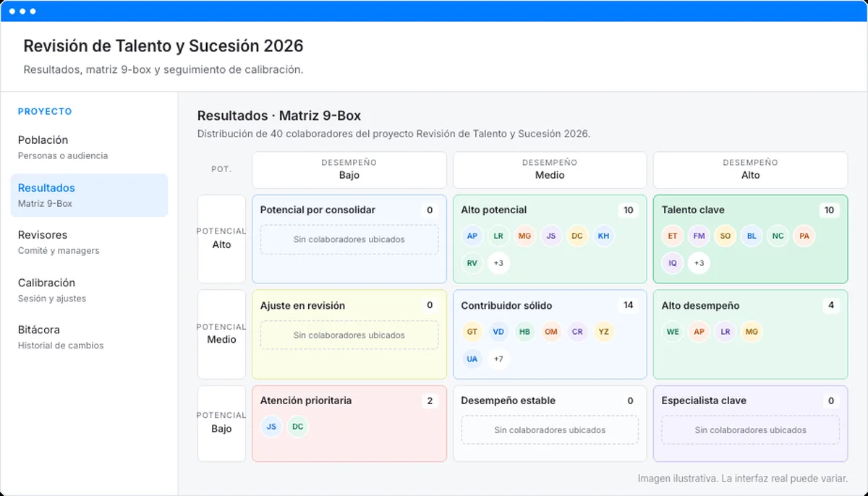Open the NC avatar in Talento clave

(x=778, y=236)
